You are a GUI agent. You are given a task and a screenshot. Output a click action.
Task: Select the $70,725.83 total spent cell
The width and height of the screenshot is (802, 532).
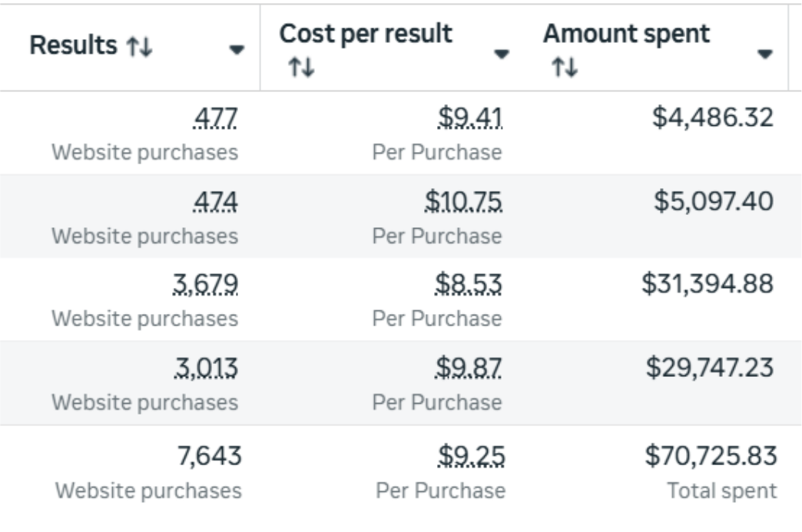709,458
